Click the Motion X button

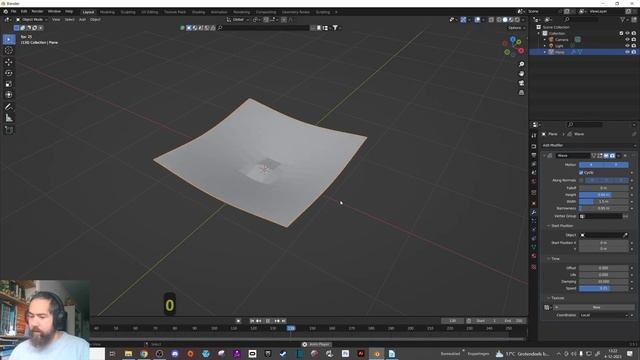[x=591, y=165]
